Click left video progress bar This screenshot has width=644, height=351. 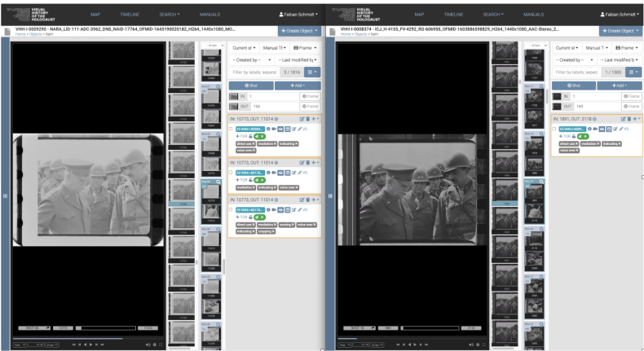tap(89, 339)
